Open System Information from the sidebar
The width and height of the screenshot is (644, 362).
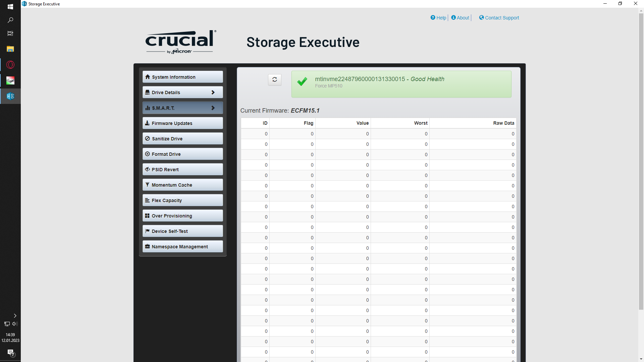(x=182, y=77)
